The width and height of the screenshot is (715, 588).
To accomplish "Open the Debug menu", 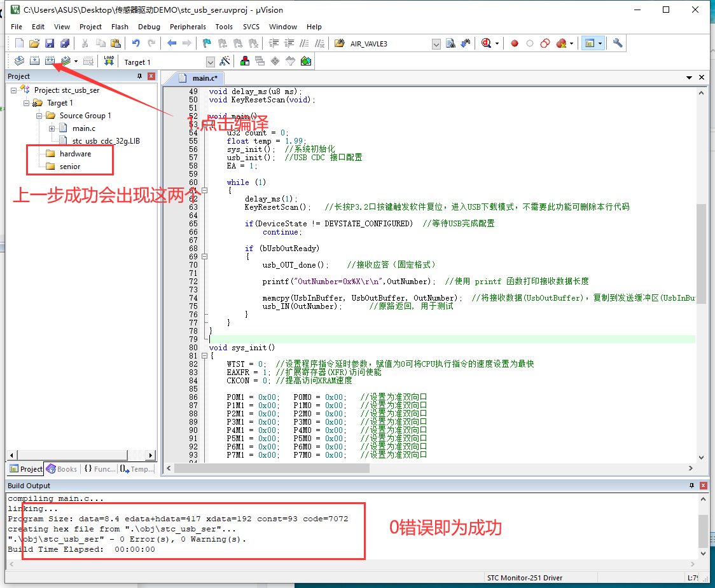I will (149, 27).
